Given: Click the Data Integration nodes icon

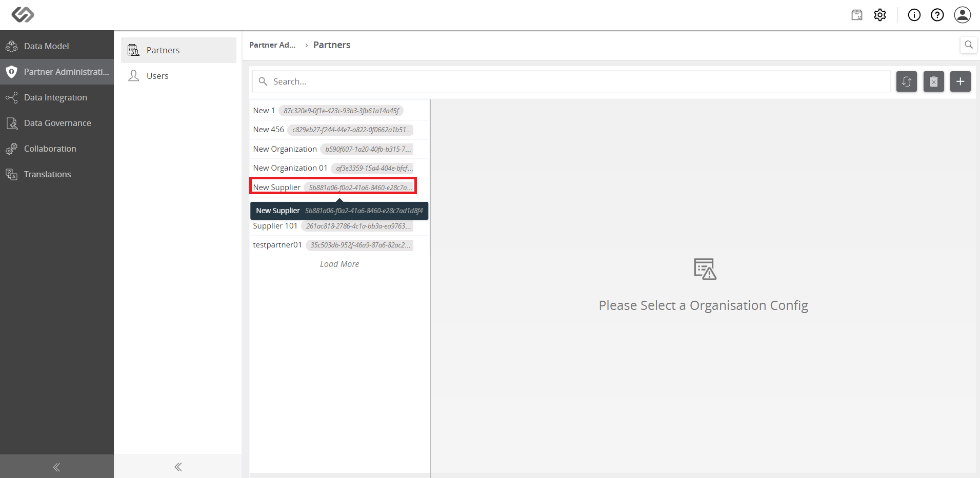Looking at the screenshot, I should coord(12,97).
